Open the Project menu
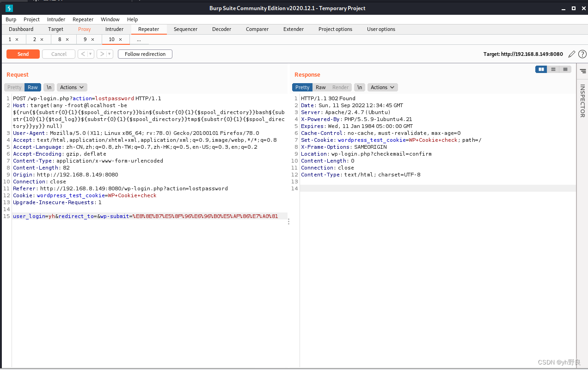Screen dimensions: 588x370 point(32,19)
